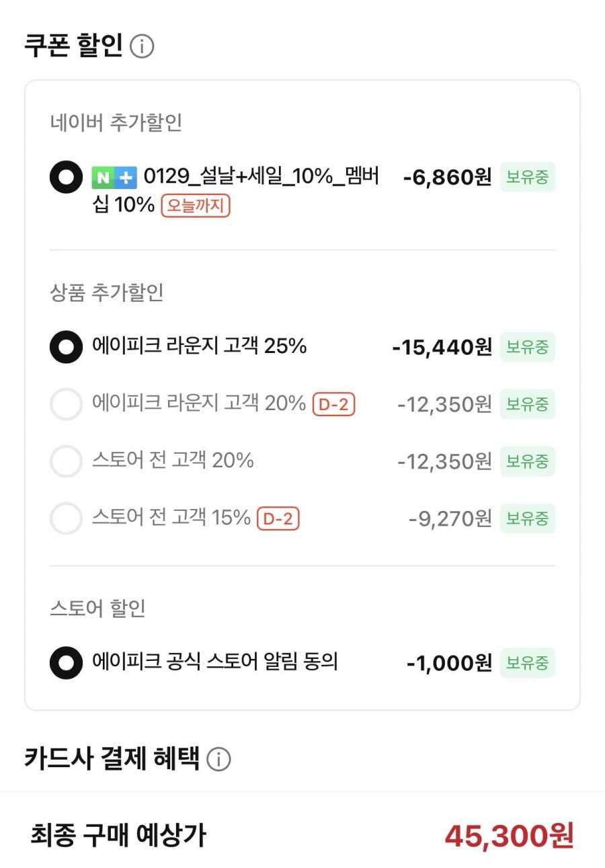Image resolution: width=605 pixels, height=868 pixels.
Task: Choose 스토어 전 고객 20% coupon radio
Action: click(66, 461)
